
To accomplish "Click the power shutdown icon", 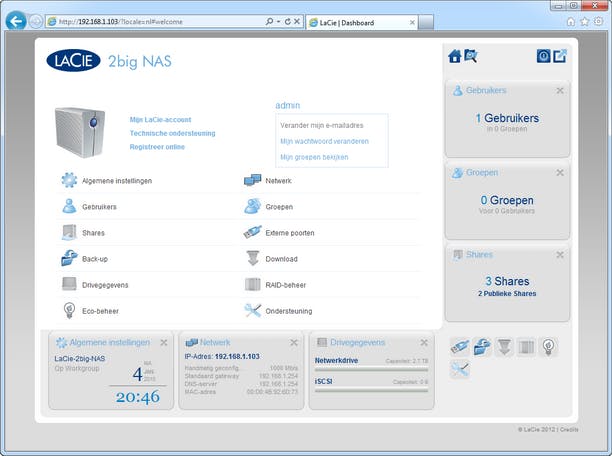I will 543,56.
